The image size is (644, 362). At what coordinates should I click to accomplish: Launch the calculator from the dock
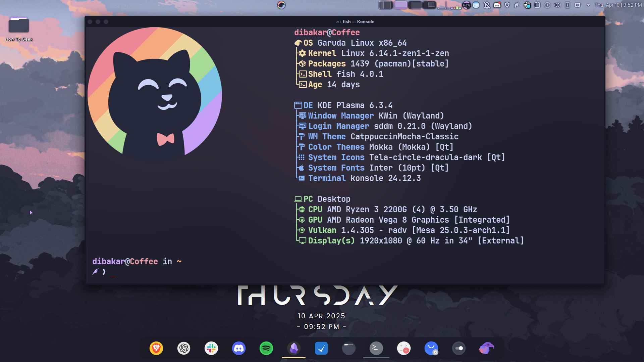(x=404, y=348)
